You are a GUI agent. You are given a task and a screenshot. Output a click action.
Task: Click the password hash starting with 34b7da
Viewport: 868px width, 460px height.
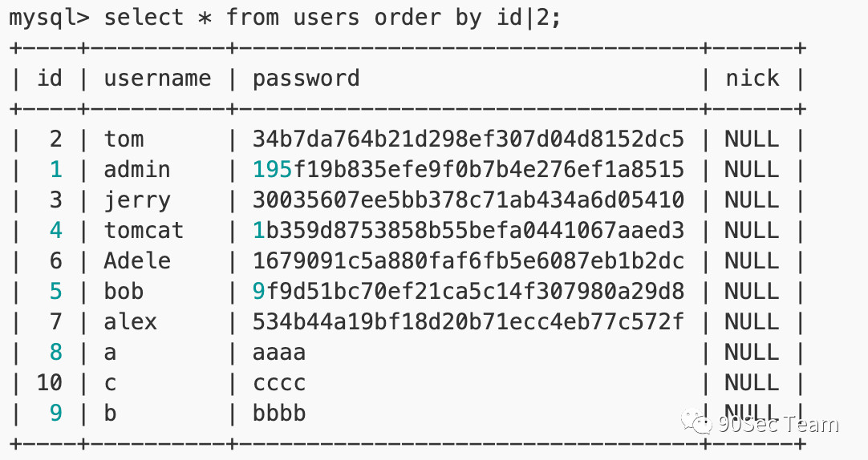click(468, 139)
